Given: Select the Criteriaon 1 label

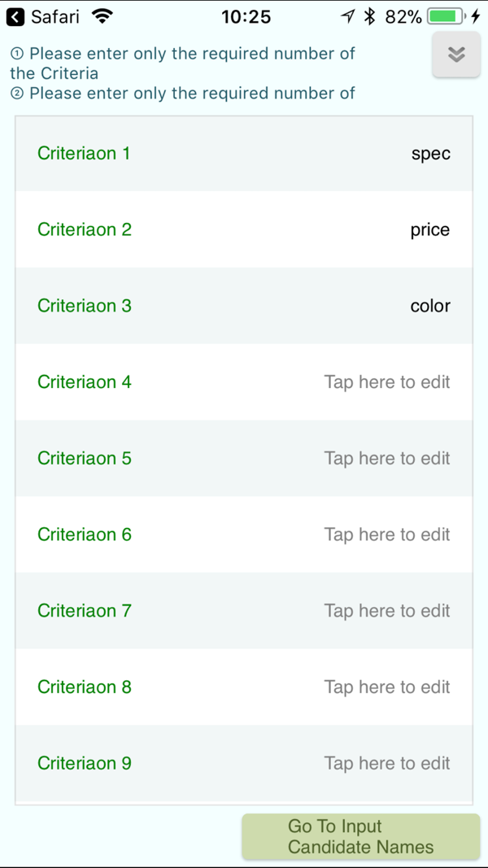Looking at the screenshot, I should pos(84,153).
